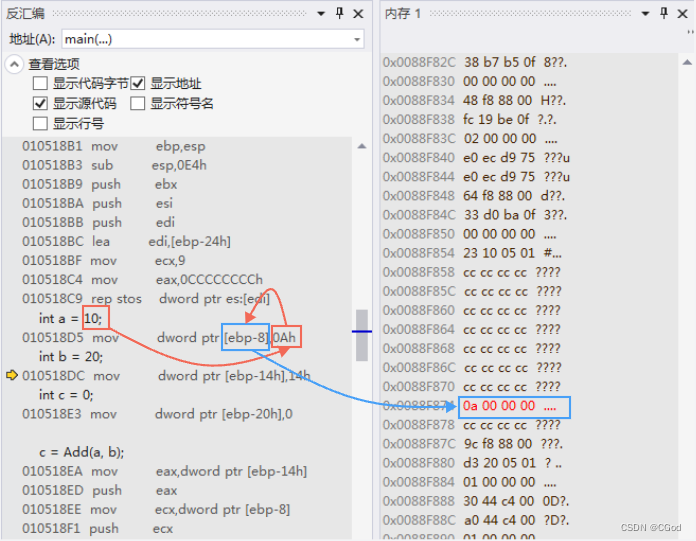Screen dimensions: 696x541
Task: Uncheck 显示源代码 checkbox
Action: click(40, 103)
